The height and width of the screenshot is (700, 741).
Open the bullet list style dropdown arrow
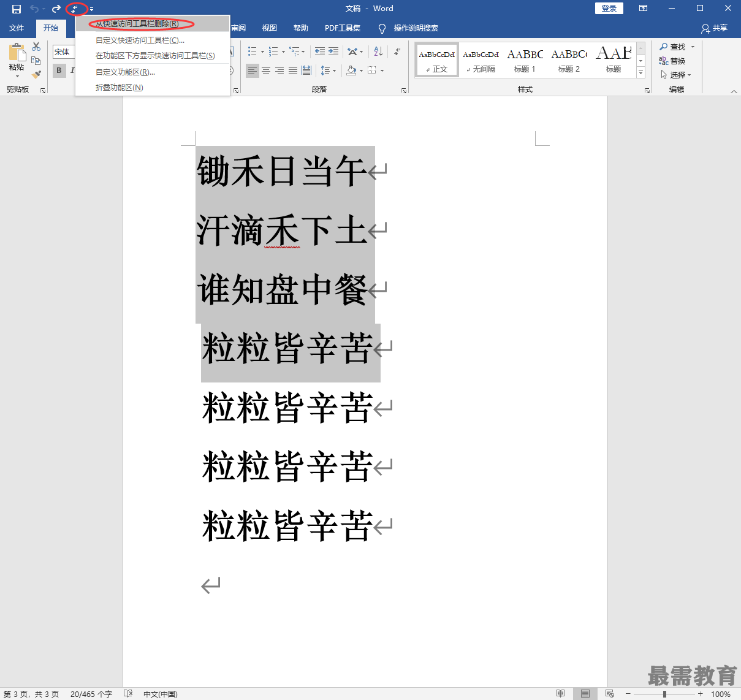tap(262, 52)
